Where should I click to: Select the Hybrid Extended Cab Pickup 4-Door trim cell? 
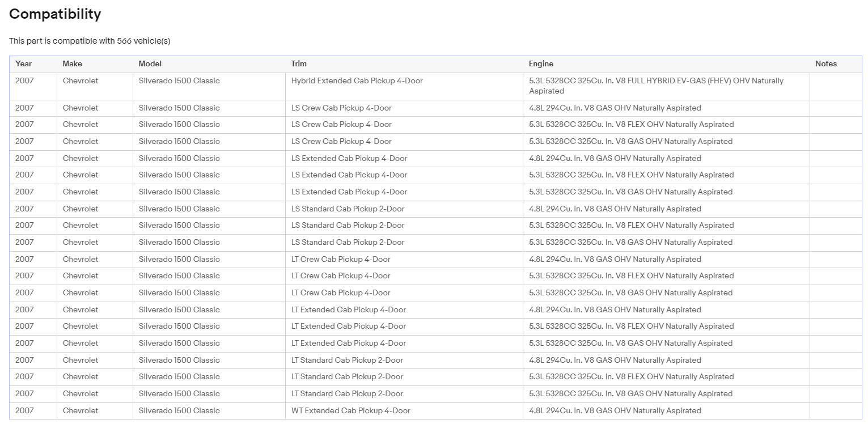[x=404, y=86]
